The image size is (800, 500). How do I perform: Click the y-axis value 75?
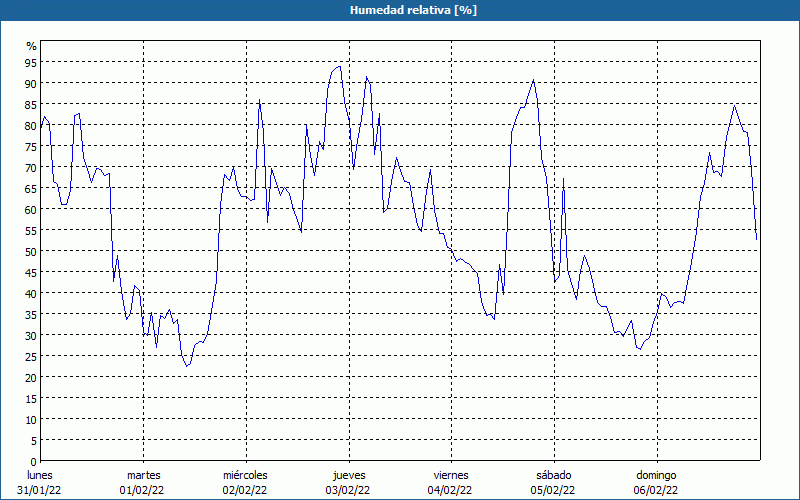(31, 146)
